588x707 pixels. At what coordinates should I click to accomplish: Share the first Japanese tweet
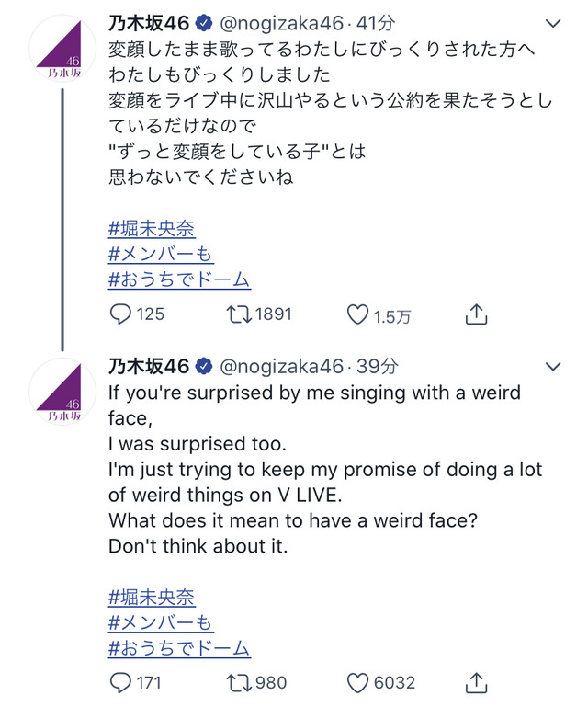[x=476, y=314]
